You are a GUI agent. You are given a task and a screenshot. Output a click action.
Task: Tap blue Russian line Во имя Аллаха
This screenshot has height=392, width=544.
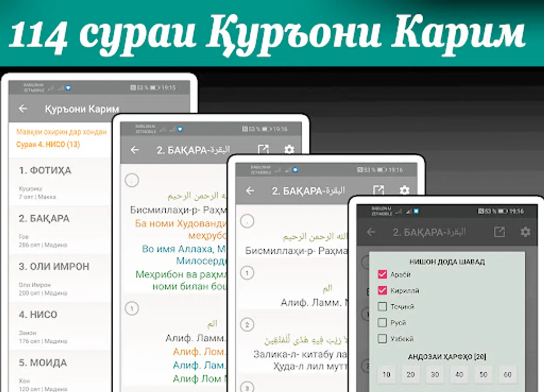click(183, 249)
